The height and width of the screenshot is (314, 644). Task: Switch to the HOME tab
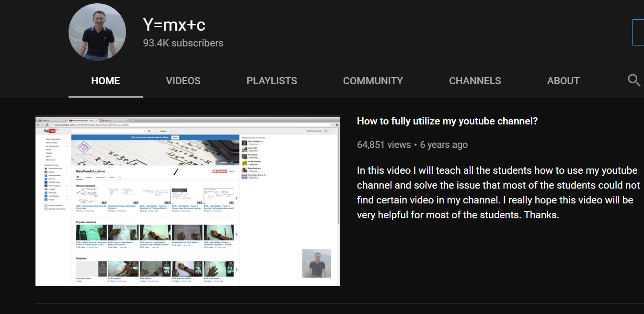(x=105, y=81)
